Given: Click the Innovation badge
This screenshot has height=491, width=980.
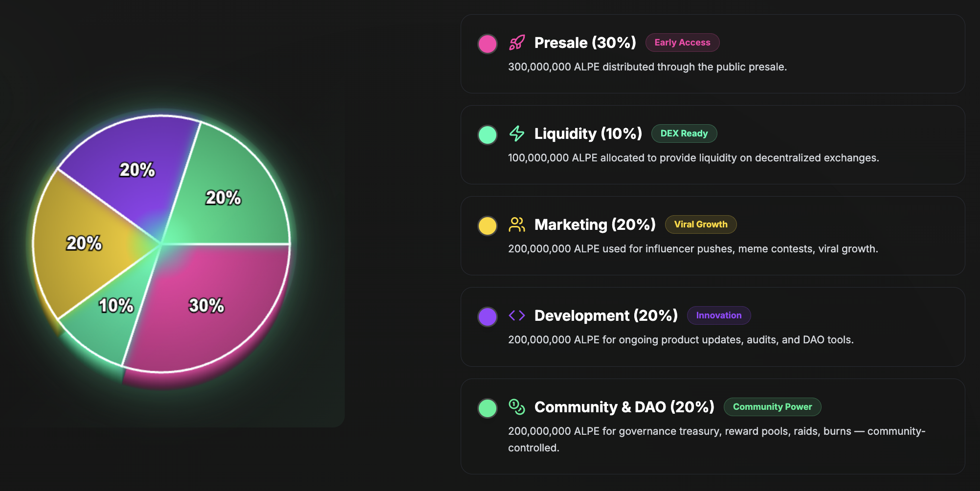Looking at the screenshot, I should point(718,315).
